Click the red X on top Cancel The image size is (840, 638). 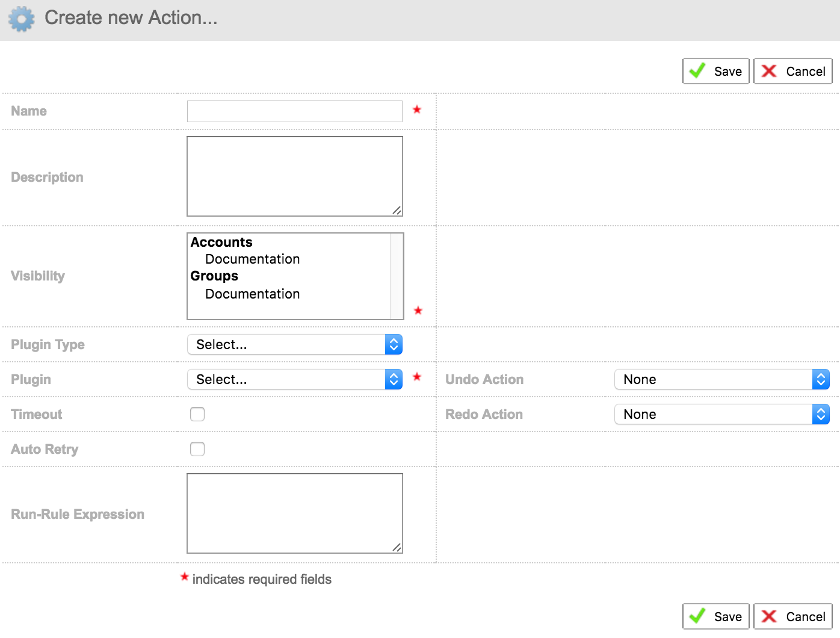(x=769, y=71)
